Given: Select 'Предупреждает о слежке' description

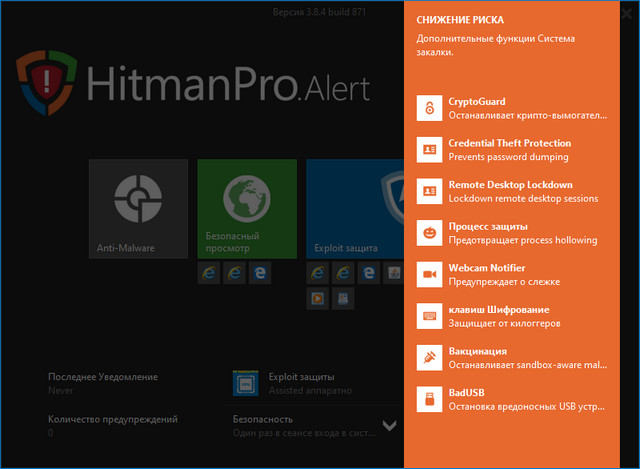Looking at the screenshot, I should 504,282.
